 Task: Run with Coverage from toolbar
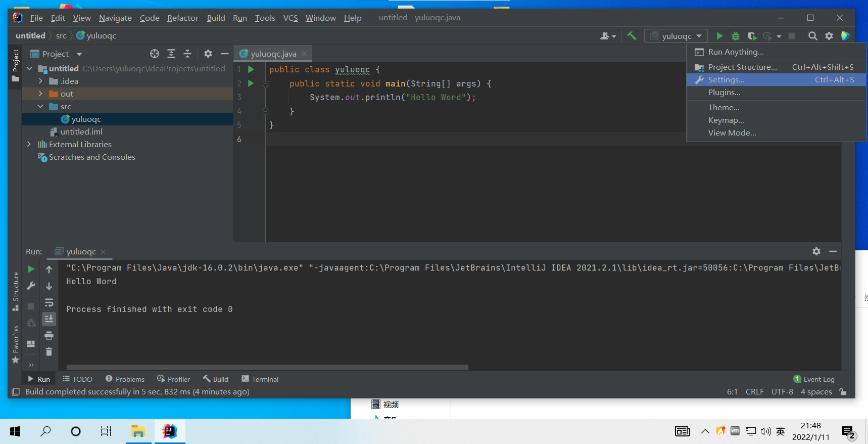(752, 36)
